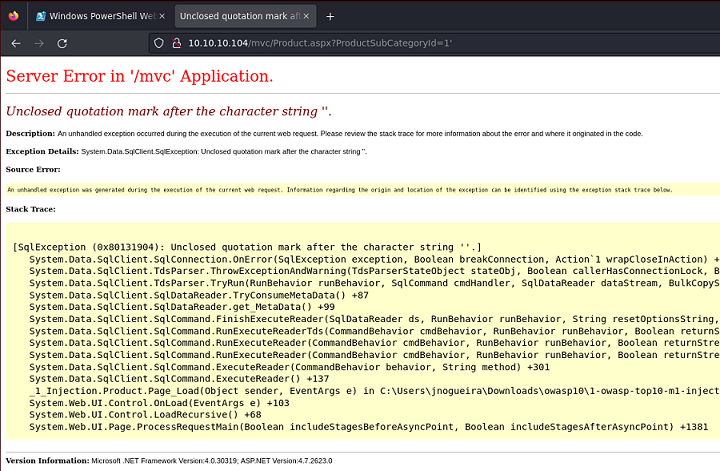The height and width of the screenshot is (471, 720).
Task: Select the Unclosed quotation mark tab
Action: (235, 16)
